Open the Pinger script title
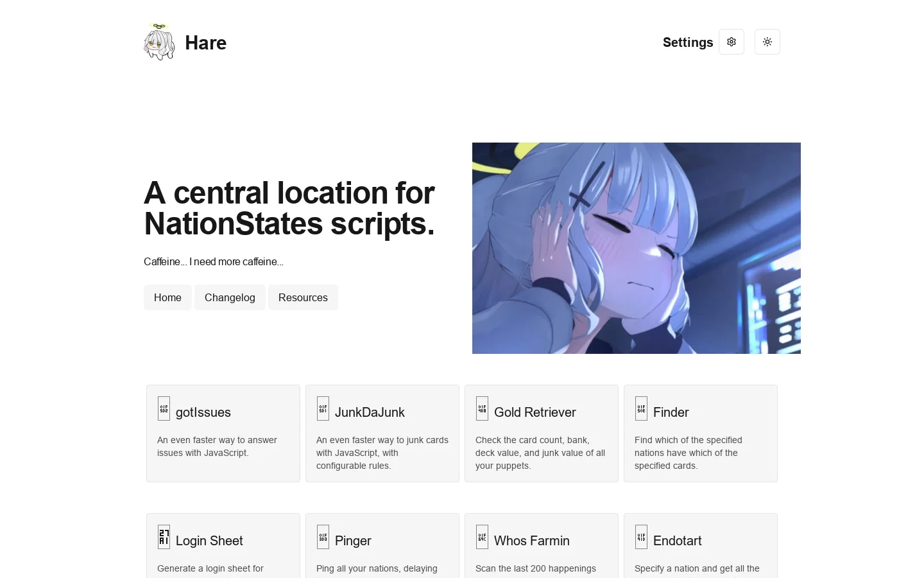 pyautogui.click(x=353, y=541)
